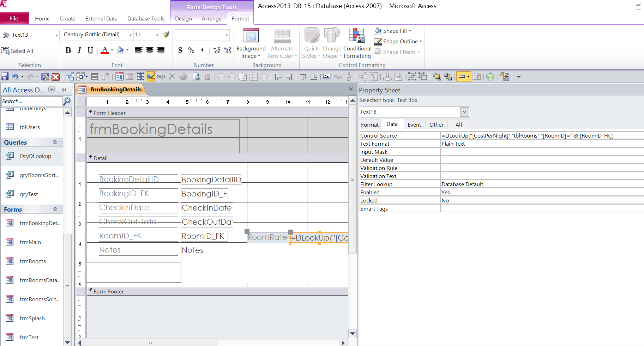The image size is (644, 346).
Task: Expand the Text13 selector in Property Sheet
Action: 464,112
